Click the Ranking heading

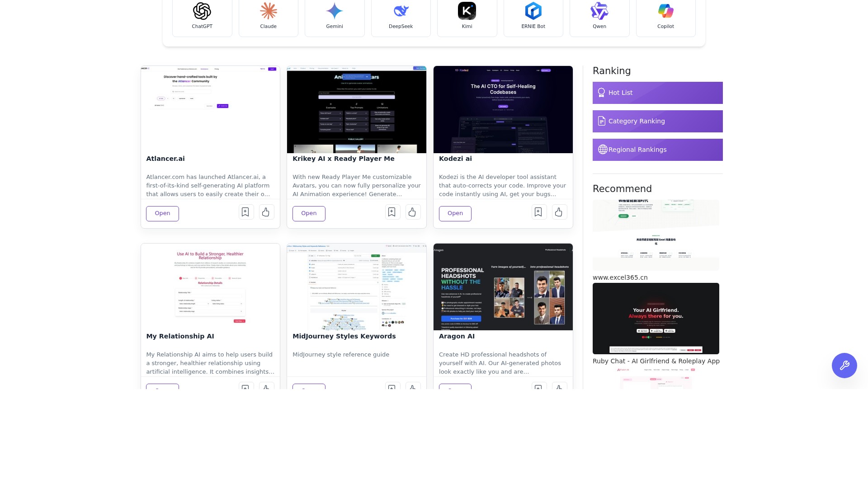612,71
